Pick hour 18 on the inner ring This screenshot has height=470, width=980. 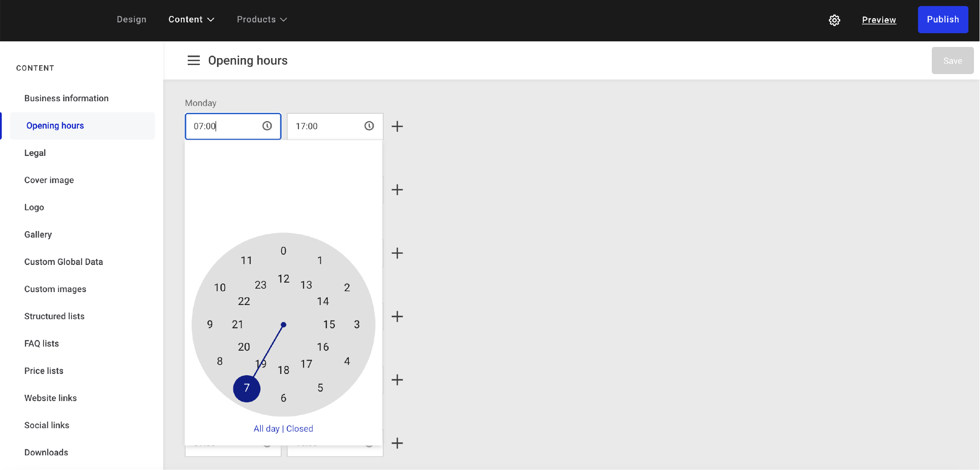coord(283,370)
